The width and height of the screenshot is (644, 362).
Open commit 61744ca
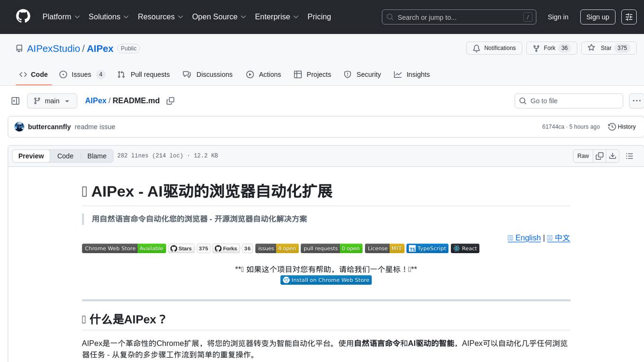pyautogui.click(x=553, y=127)
